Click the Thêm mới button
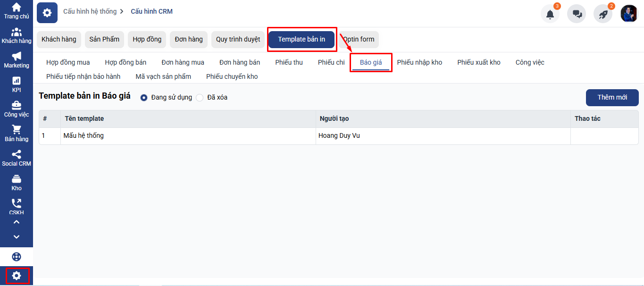Image resolution: width=644 pixels, height=286 pixels. [x=612, y=97]
